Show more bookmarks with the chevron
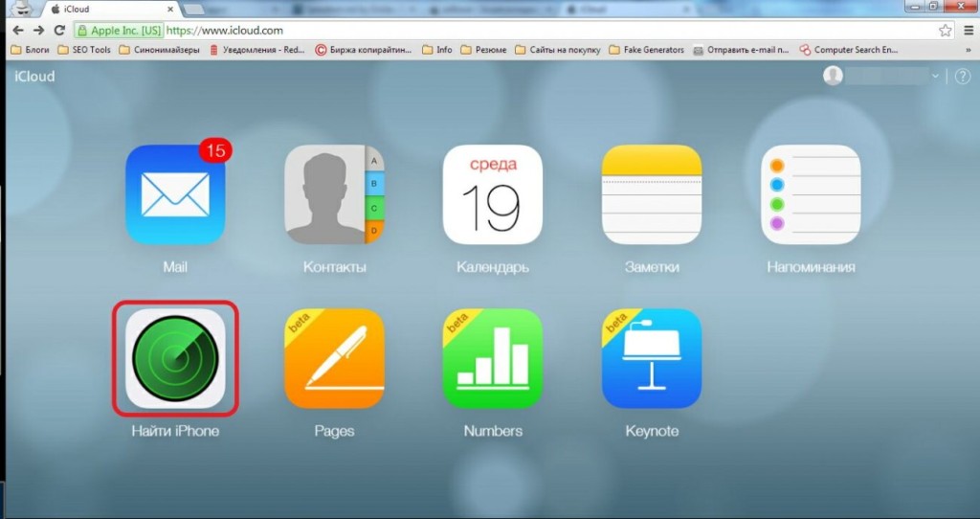 [969, 50]
